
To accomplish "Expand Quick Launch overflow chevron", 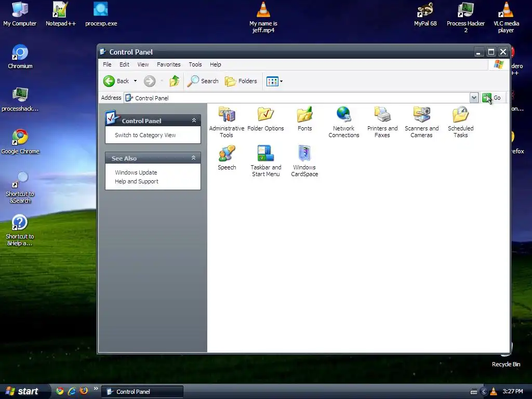I will pos(96,389).
